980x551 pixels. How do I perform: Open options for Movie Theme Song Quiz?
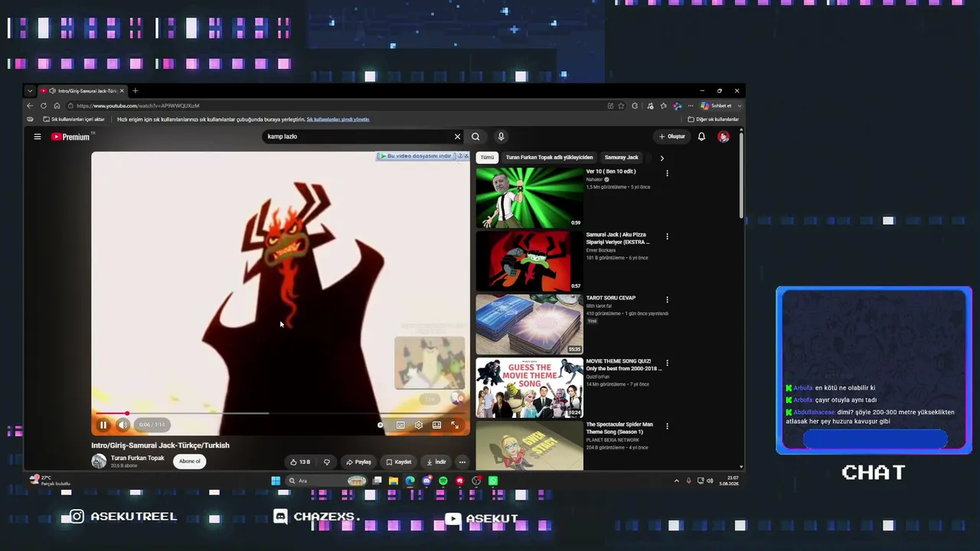pyautogui.click(x=667, y=363)
